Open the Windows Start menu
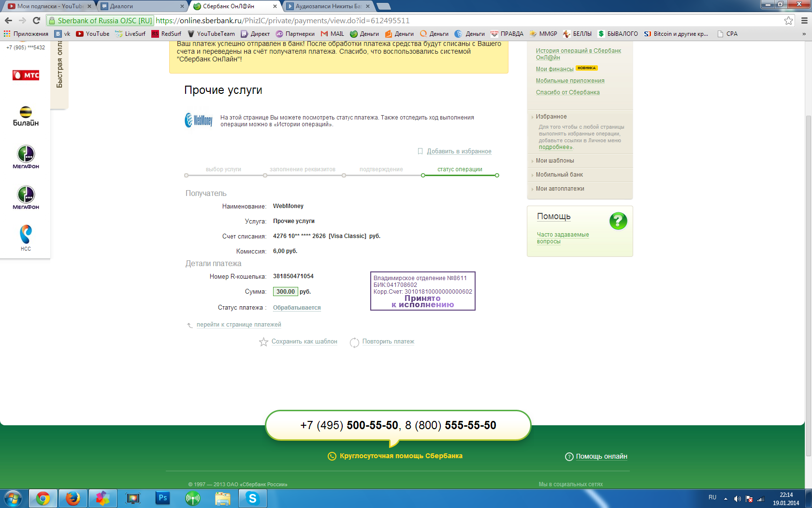This screenshot has height=508, width=812. pyautogui.click(x=13, y=498)
